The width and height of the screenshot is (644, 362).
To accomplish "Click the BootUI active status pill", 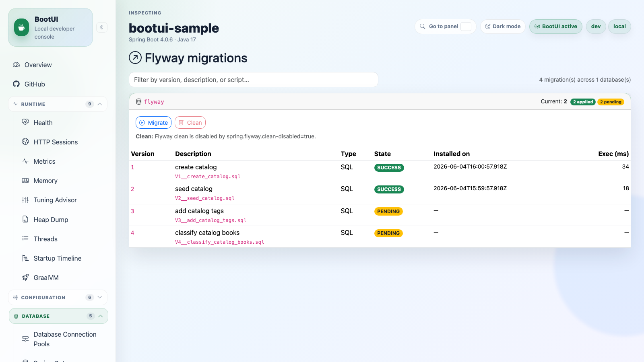I will [555, 27].
